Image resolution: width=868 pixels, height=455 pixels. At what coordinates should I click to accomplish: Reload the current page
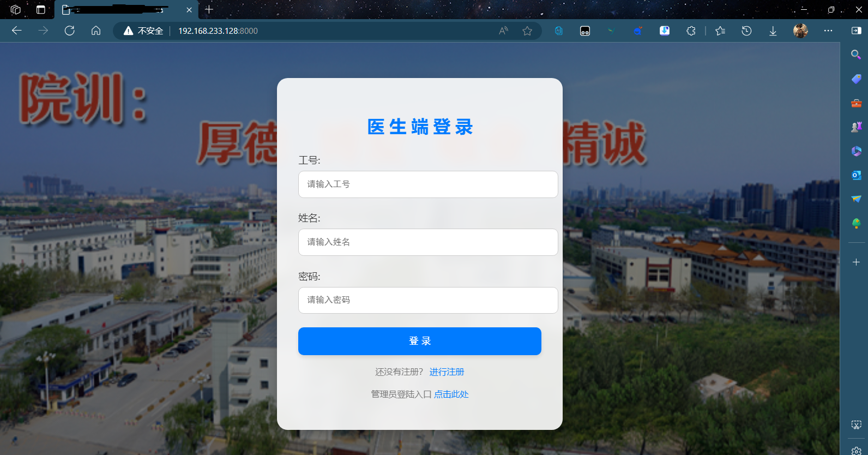coord(69,31)
